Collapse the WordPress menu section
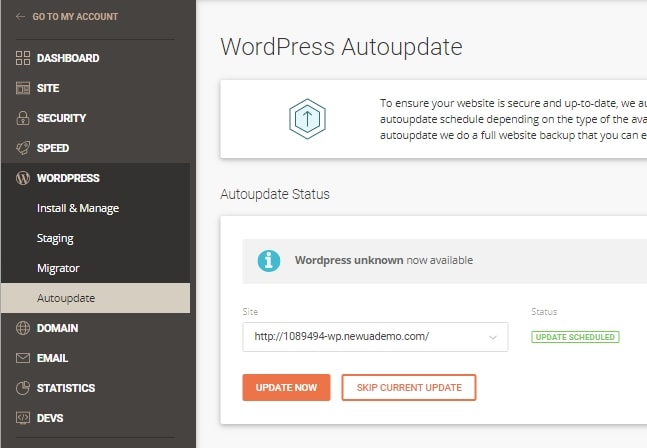 pyautogui.click(x=68, y=178)
